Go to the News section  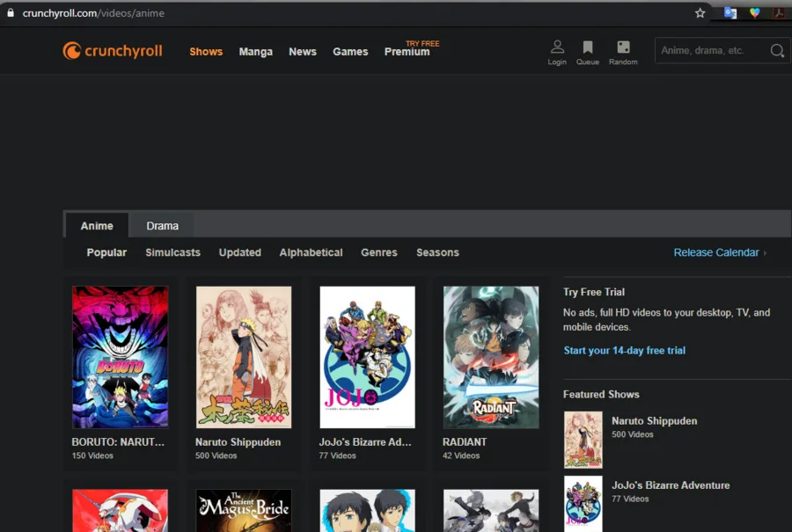pyautogui.click(x=303, y=52)
